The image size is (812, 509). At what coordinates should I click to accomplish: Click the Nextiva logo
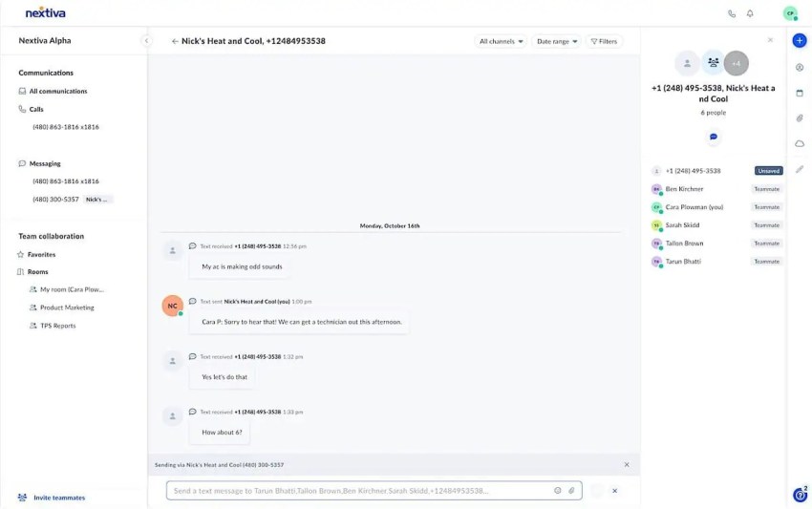46,13
